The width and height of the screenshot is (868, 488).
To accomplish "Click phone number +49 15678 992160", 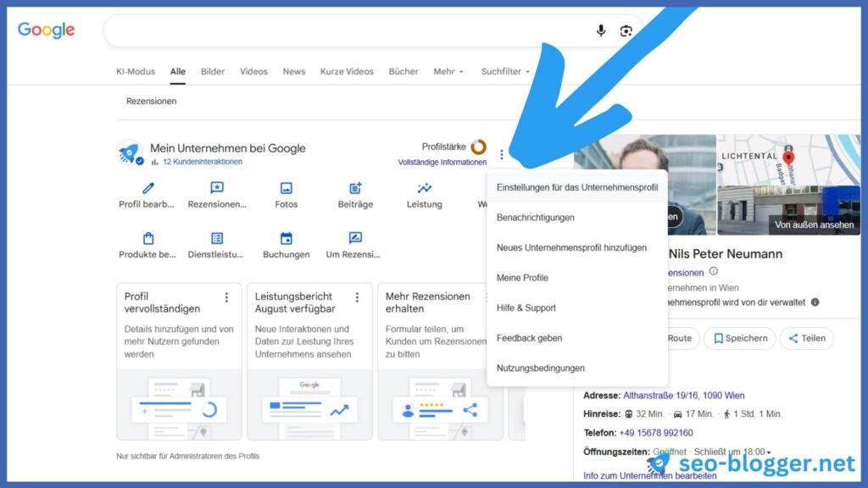I will (656, 433).
